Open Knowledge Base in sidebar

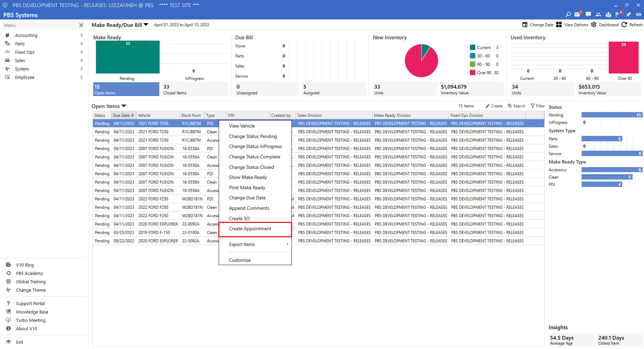(x=32, y=312)
